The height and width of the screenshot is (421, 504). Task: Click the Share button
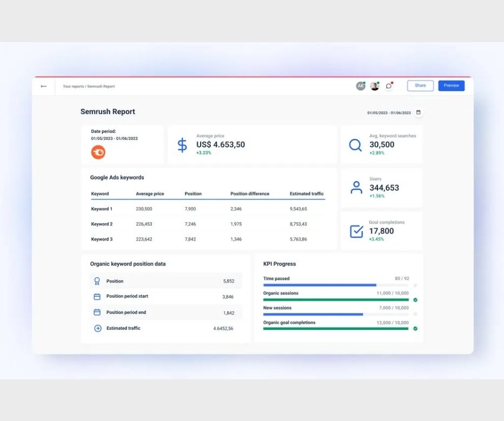[420, 85]
